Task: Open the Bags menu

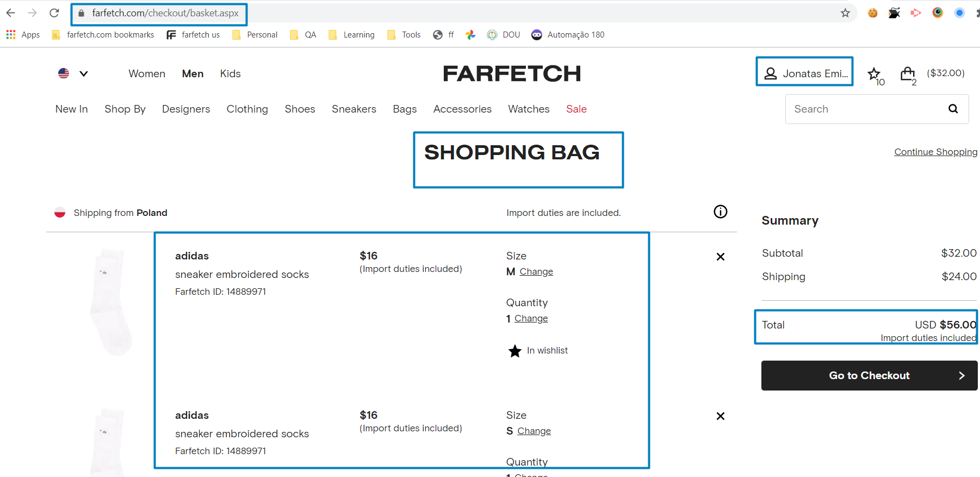Action: pyautogui.click(x=405, y=109)
